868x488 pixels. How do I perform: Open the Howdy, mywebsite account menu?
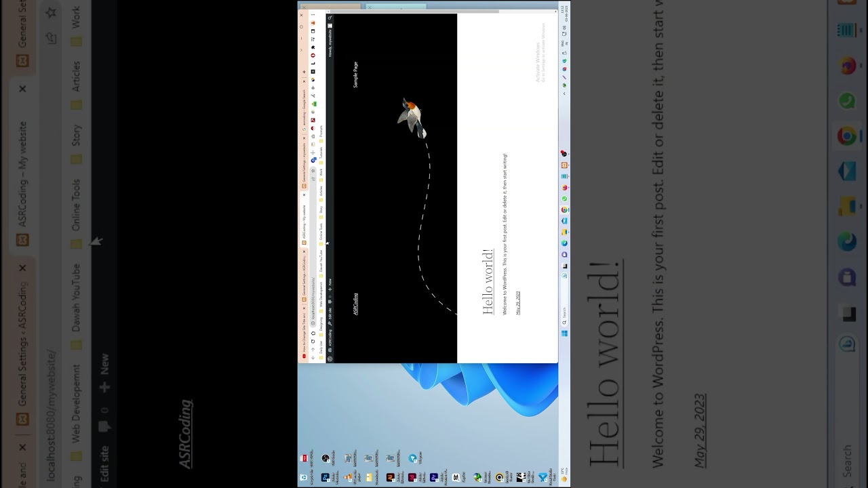(x=330, y=41)
